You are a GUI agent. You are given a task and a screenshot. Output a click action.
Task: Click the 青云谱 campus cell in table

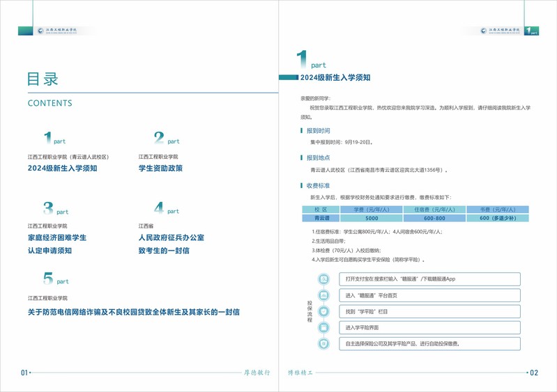pyautogui.click(x=321, y=218)
